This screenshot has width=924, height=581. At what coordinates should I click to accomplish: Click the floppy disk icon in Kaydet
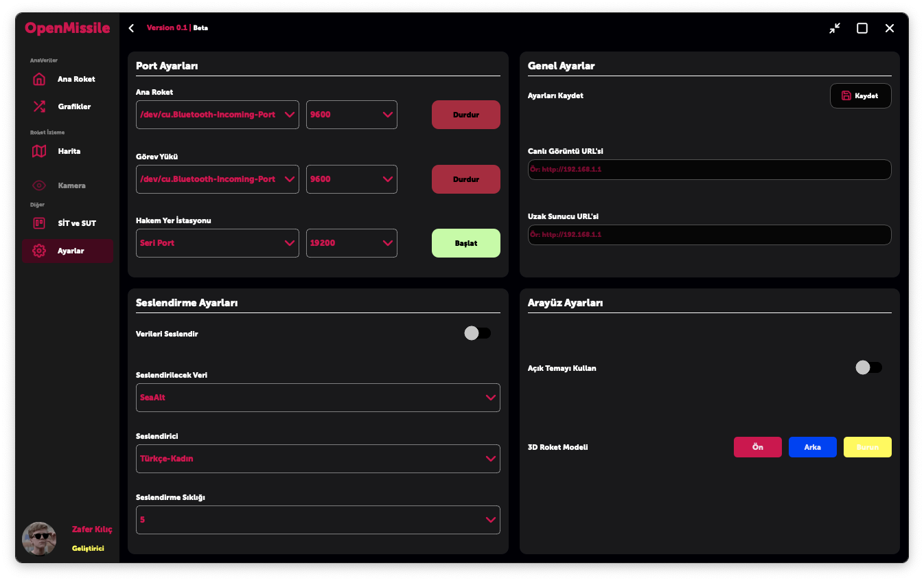point(846,96)
